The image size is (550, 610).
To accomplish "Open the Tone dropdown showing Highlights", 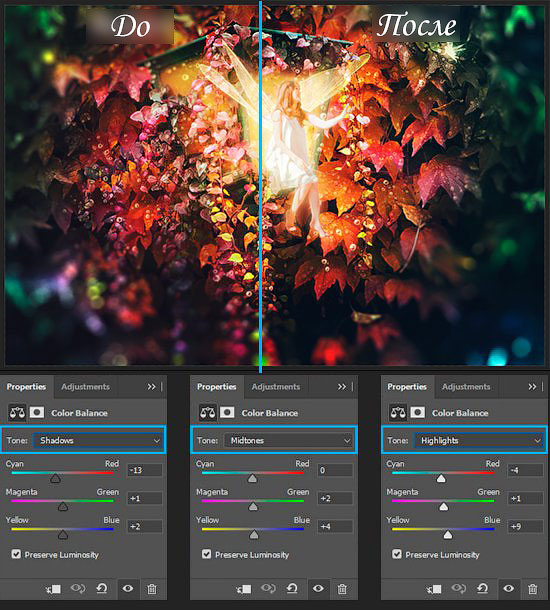I will 478,440.
